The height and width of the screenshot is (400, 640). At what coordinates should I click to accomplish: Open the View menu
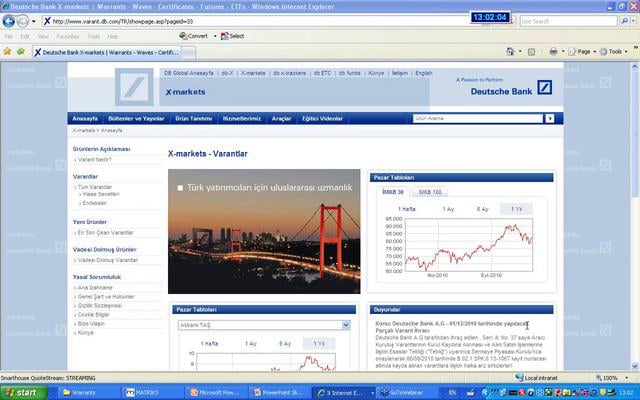pyautogui.click(x=43, y=36)
